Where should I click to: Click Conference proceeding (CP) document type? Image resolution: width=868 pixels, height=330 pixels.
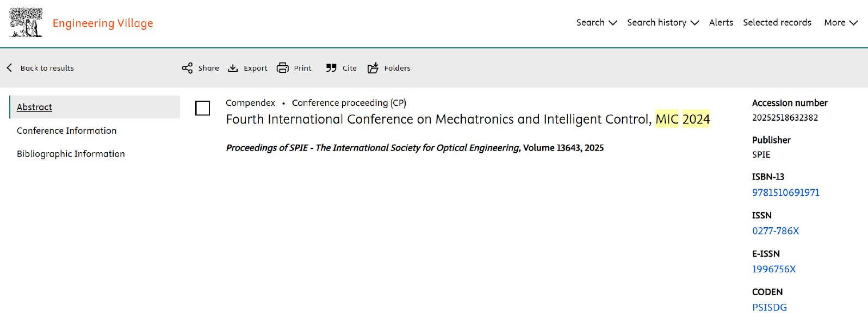[x=349, y=103]
